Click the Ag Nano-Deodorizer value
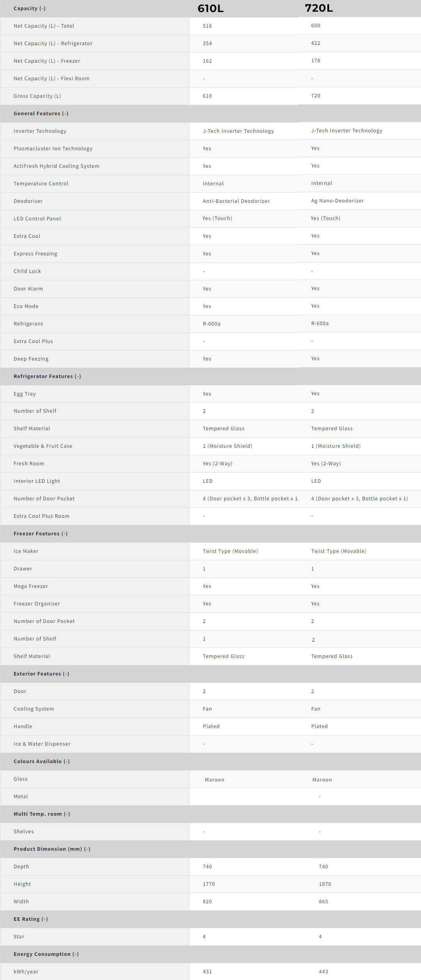Viewport: 421px width, 980px height. [x=337, y=201]
